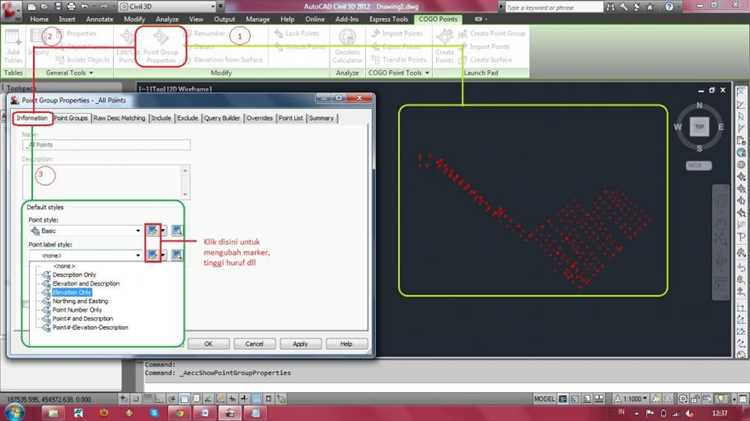Open the Geodetic Calculator tool
Viewport: 750px width, 421px height.
[x=347, y=46]
